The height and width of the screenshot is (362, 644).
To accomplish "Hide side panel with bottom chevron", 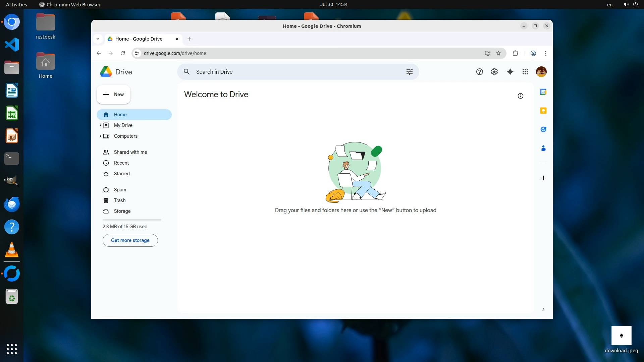I will (543, 309).
